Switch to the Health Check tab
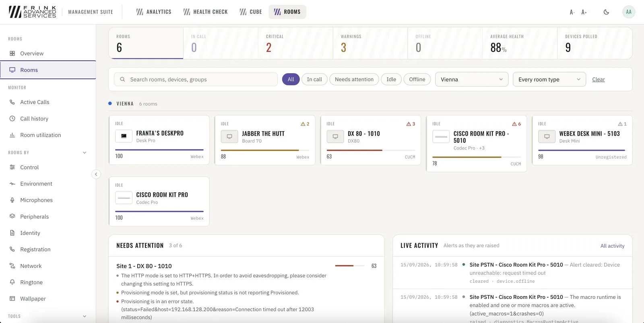This screenshot has height=323, width=644. 205,12
